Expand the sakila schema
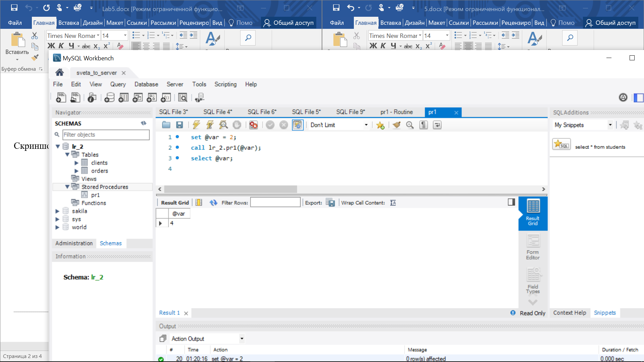 [x=57, y=211]
